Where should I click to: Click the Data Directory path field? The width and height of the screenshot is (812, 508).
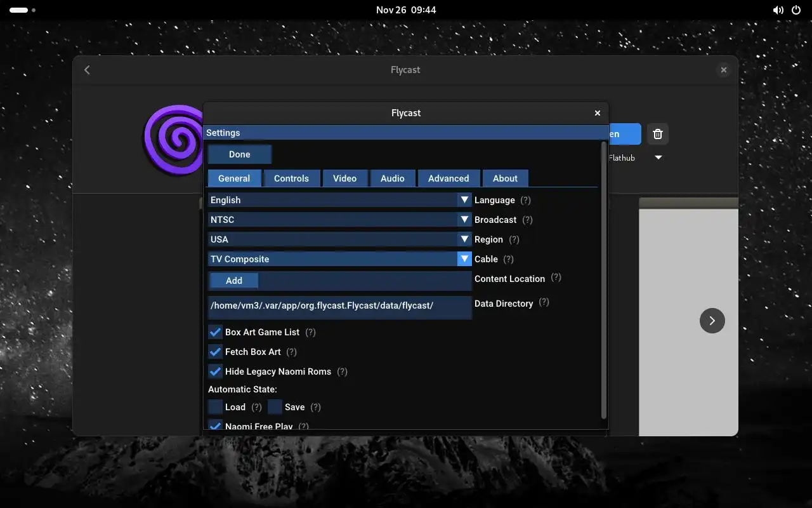click(x=339, y=307)
